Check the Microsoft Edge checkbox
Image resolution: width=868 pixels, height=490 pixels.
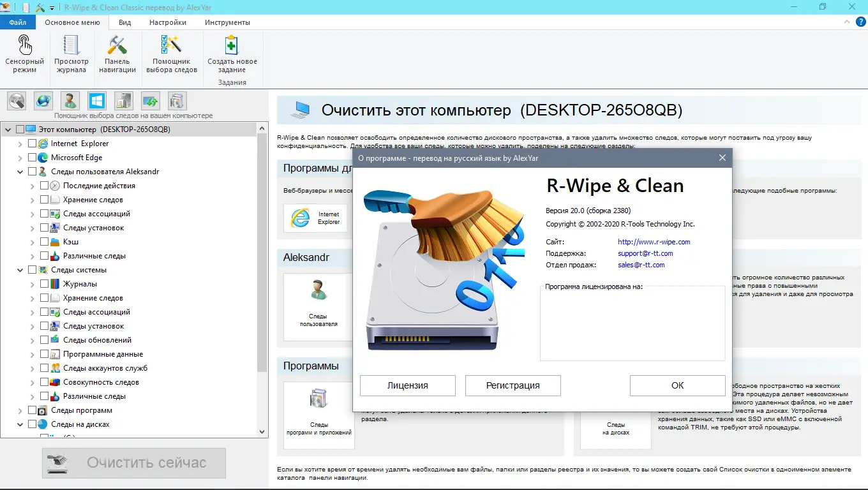tap(32, 158)
